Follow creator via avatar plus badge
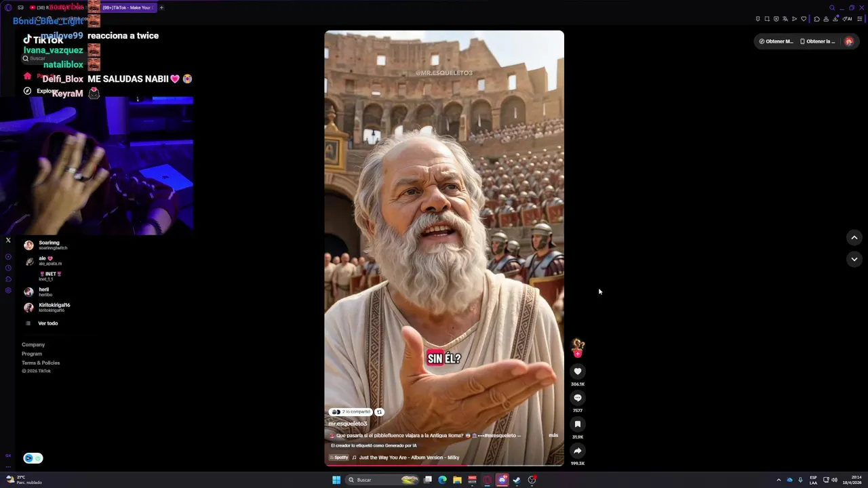This screenshot has width=868, height=488. tap(578, 353)
